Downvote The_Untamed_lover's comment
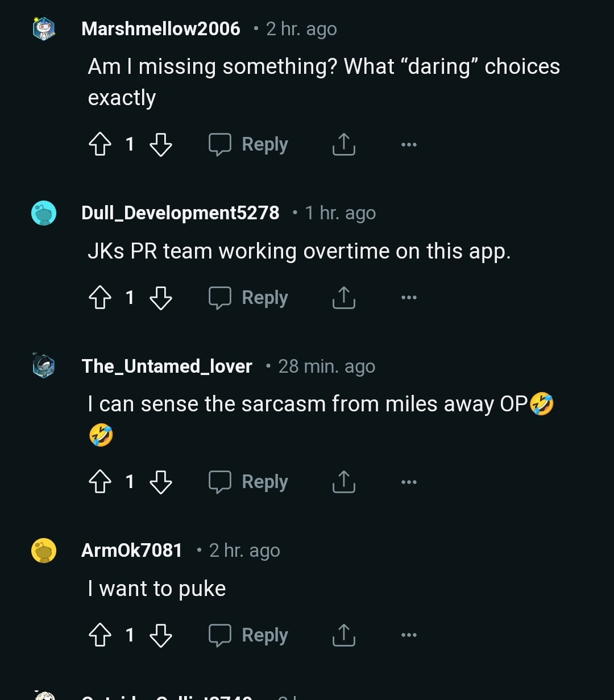The width and height of the screenshot is (614, 700). 161,481
